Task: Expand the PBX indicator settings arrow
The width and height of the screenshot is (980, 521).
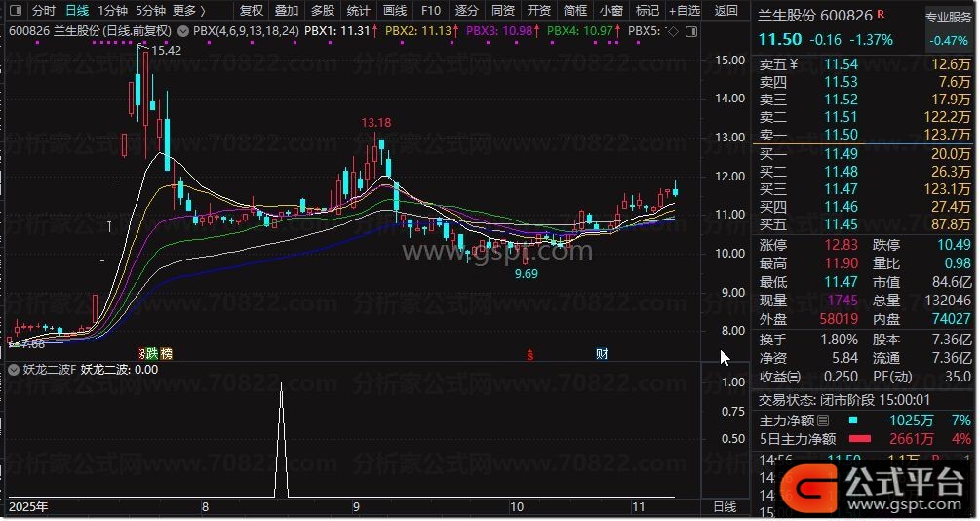Action: [185, 30]
